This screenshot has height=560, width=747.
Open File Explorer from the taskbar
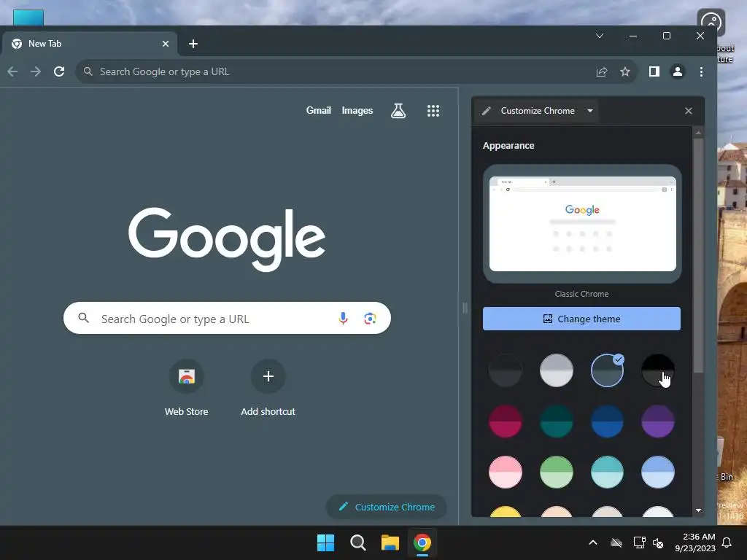coord(390,542)
